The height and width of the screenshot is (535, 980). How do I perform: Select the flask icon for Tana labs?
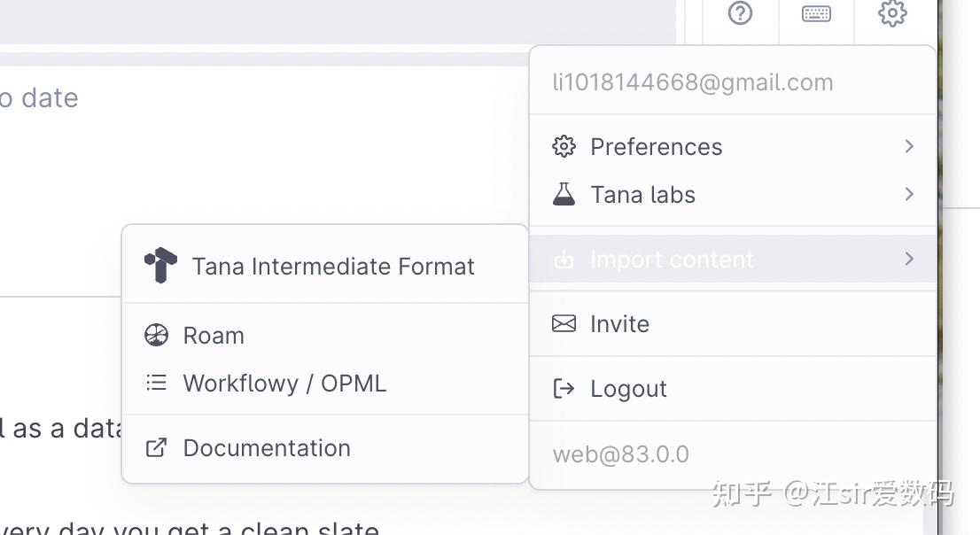pyautogui.click(x=564, y=194)
